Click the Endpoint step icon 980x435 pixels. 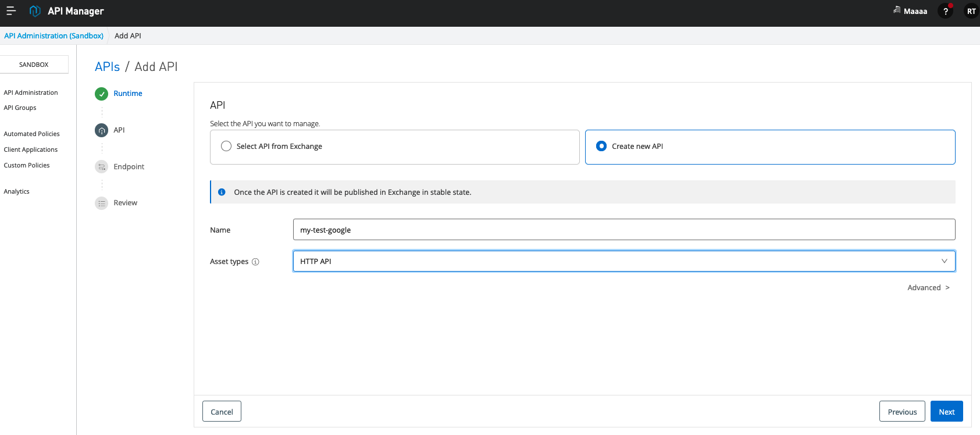[102, 167]
